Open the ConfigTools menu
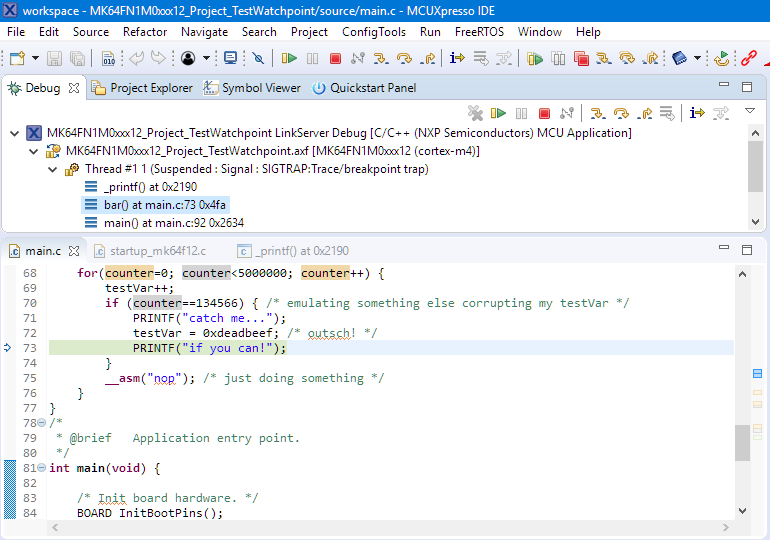 click(x=373, y=32)
